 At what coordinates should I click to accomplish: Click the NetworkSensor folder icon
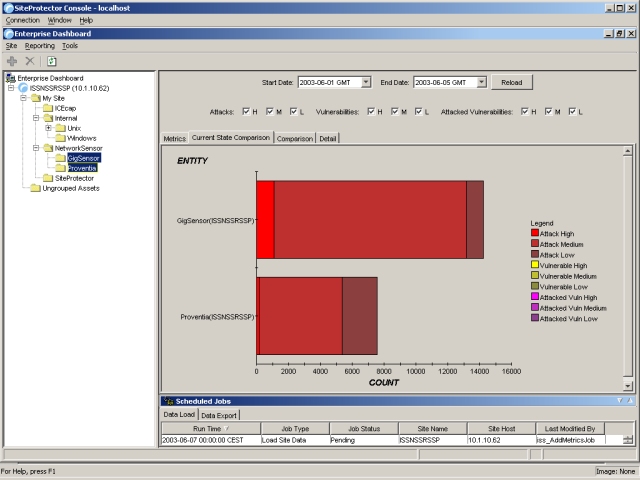(x=48, y=148)
